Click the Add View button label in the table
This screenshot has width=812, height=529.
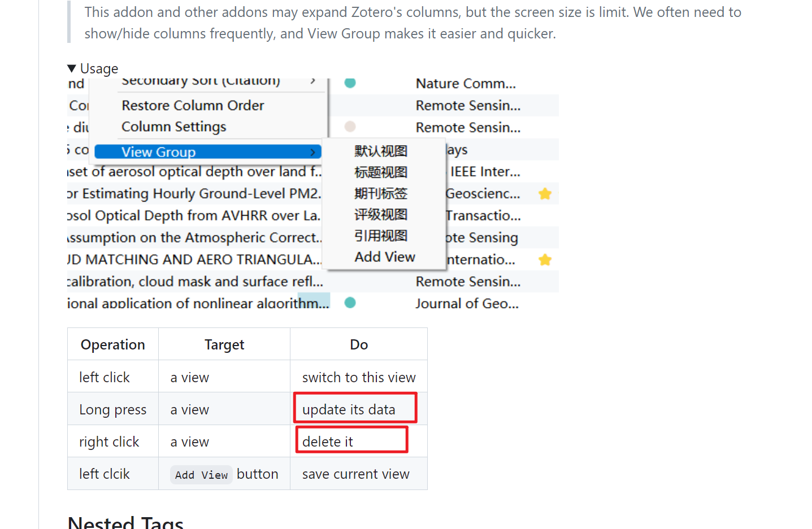201,474
